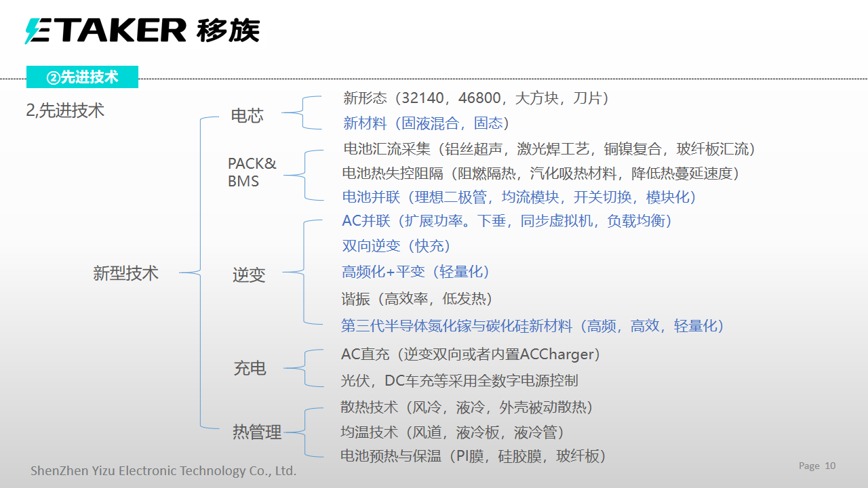Click the blue line 高频化+平变（轻量化）
868x488 pixels.
416,272
